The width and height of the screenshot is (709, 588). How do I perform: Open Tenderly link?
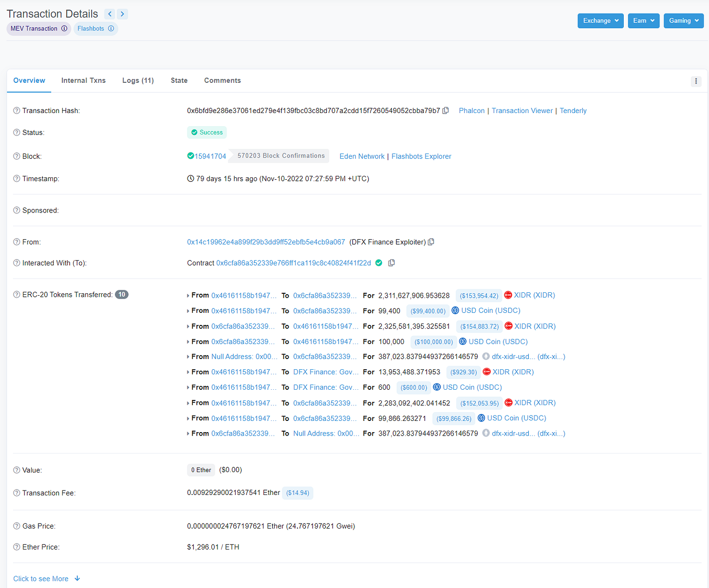(x=573, y=111)
